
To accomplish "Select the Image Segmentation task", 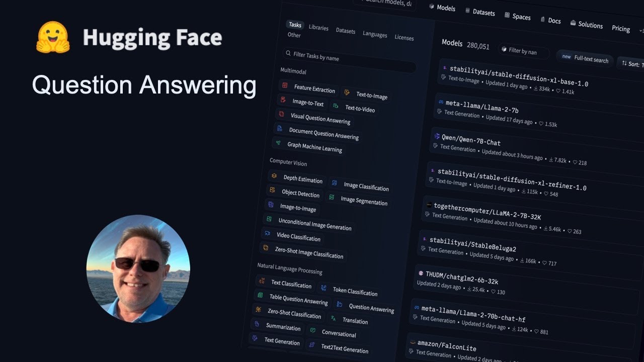I will pyautogui.click(x=358, y=200).
